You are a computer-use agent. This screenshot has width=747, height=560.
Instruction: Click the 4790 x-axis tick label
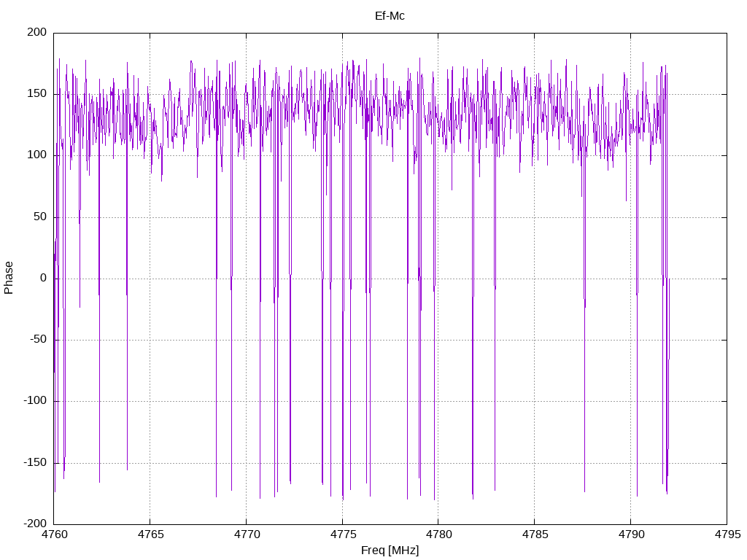point(631,534)
